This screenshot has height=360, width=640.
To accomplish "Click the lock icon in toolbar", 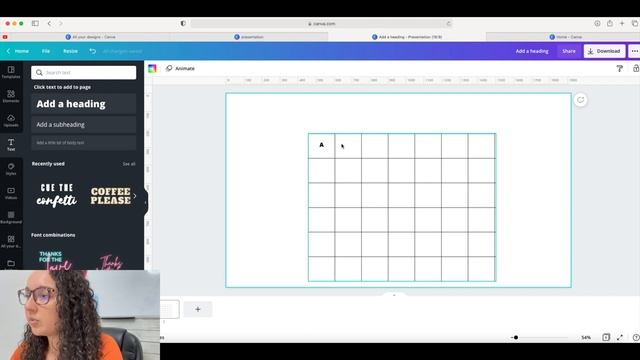I will tap(636, 69).
